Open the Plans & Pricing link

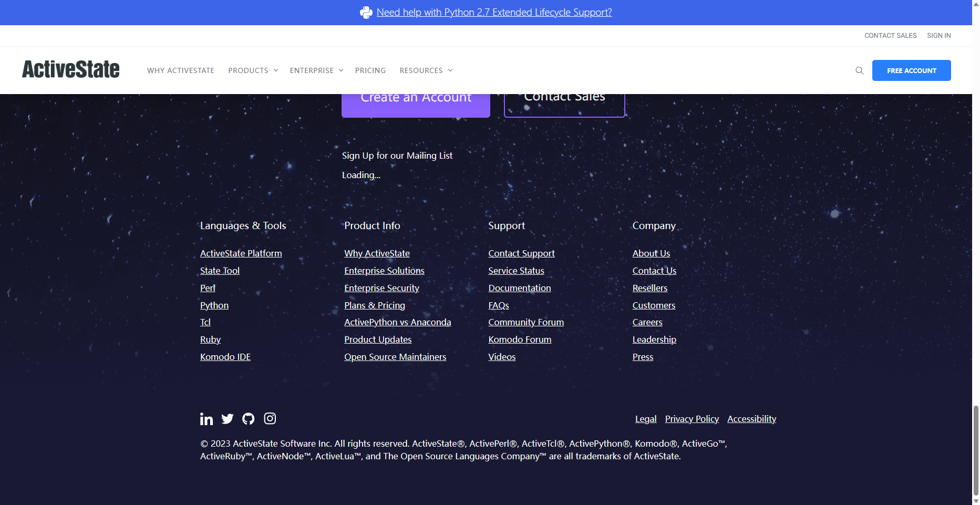pos(375,305)
